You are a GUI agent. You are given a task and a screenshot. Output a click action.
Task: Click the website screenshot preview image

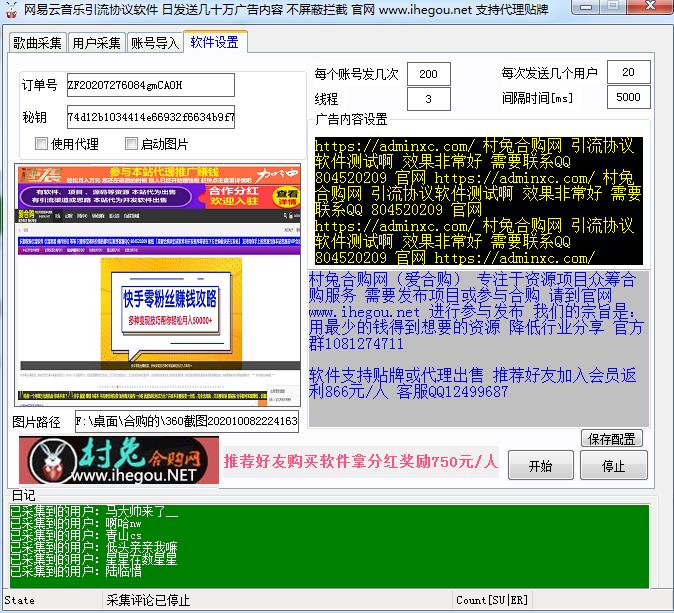[x=158, y=285]
